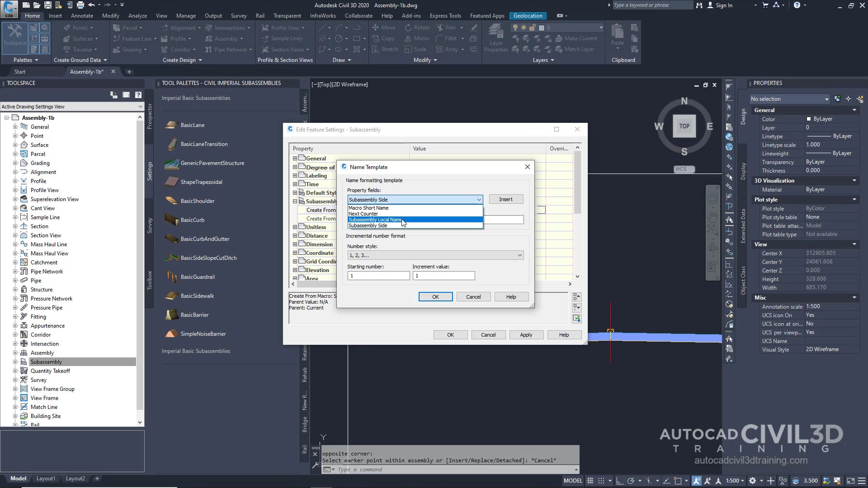The height and width of the screenshot is (488, 868).
Task: Click the ByLayer color swatch in Properties
Action: (809, 119)
